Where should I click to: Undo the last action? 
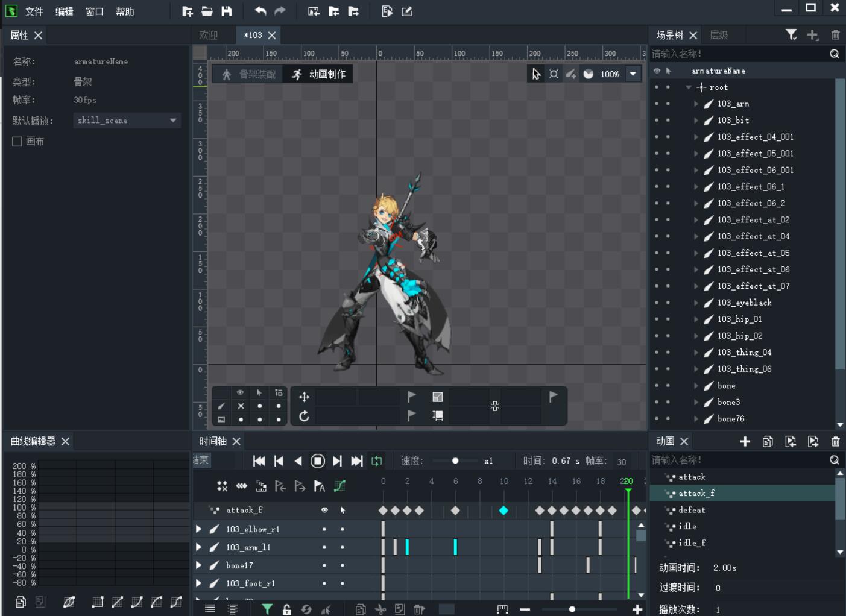[260, 11]
